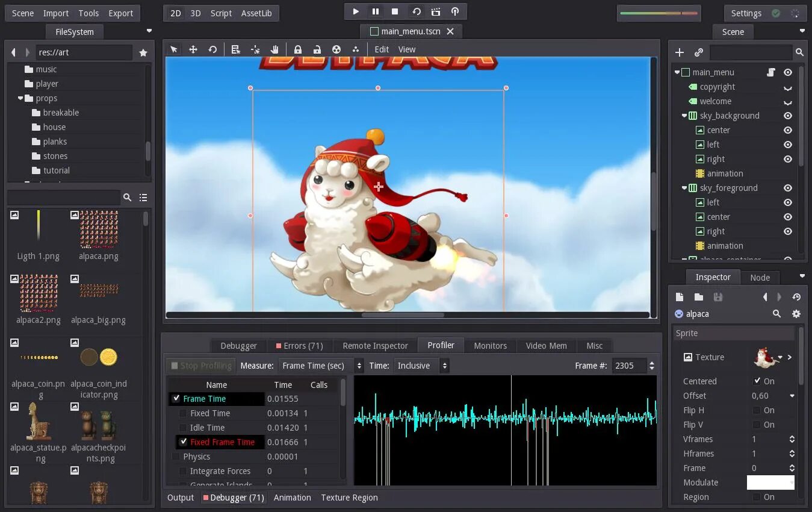812x512 pixels.
Task: Open the Video Mem tab
Action: [546, 345]
